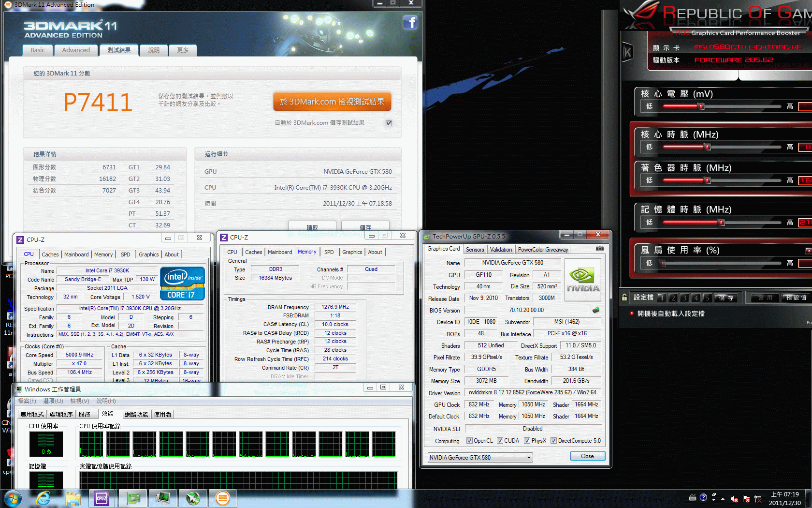Open the SPD tab in CPU-Z Memory window
The image size is (812, 508).
[329, 252]
